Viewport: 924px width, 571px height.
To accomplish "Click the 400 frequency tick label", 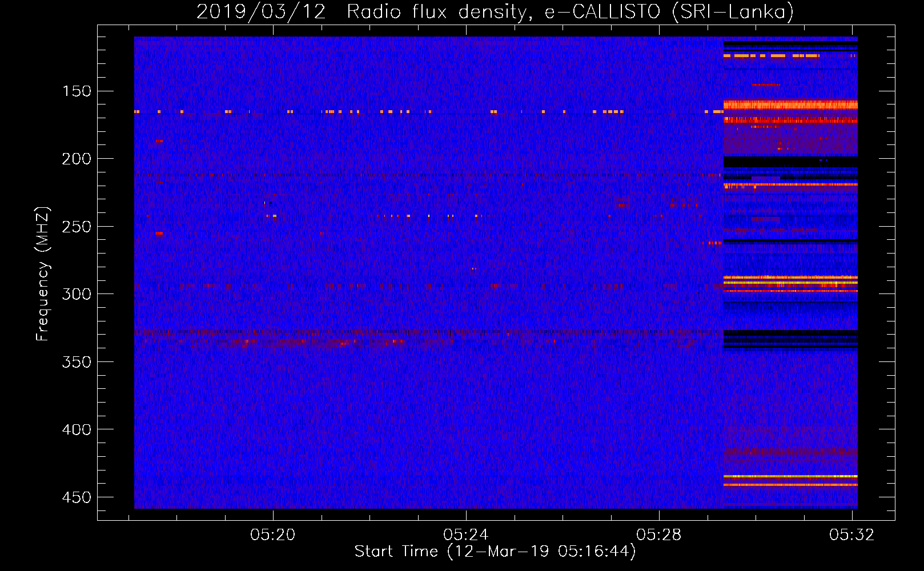I will [77, 429].
